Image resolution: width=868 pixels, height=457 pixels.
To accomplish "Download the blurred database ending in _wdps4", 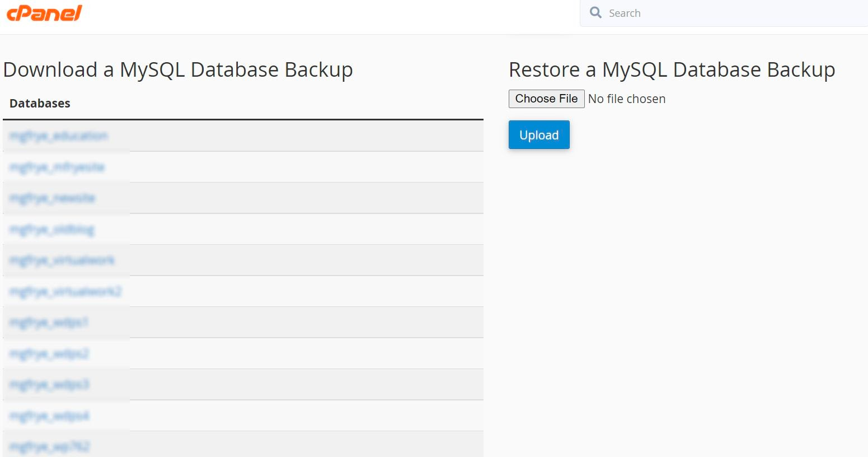I will [x=49, y=416].
